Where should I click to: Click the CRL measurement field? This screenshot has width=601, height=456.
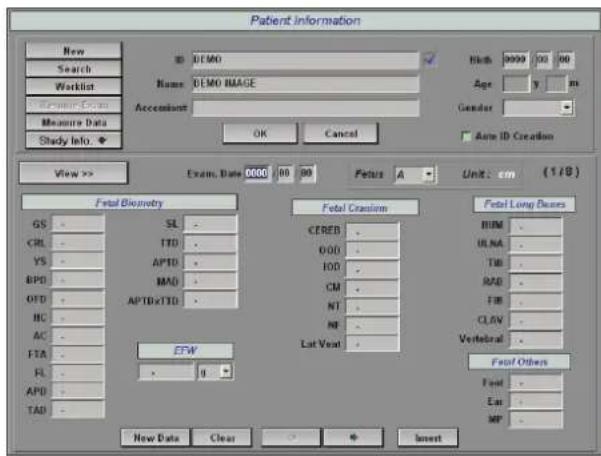click(78, 243)
